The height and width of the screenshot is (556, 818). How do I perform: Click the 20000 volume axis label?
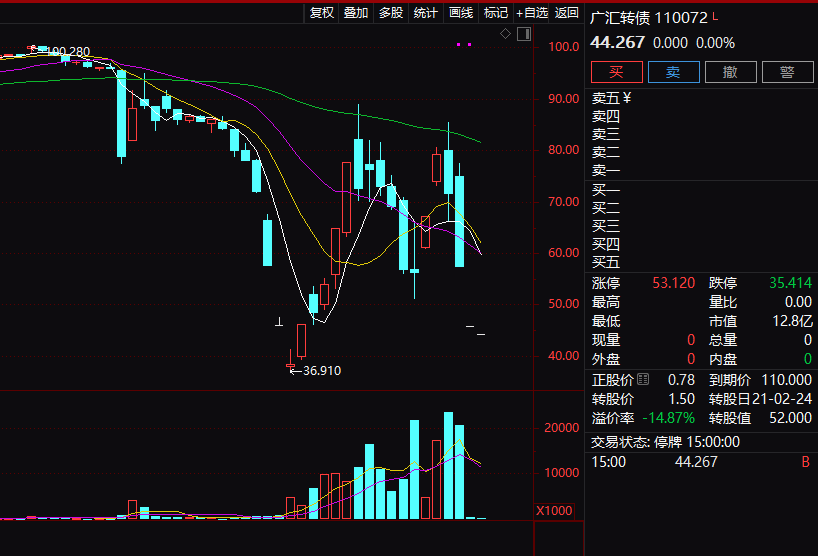561,428
